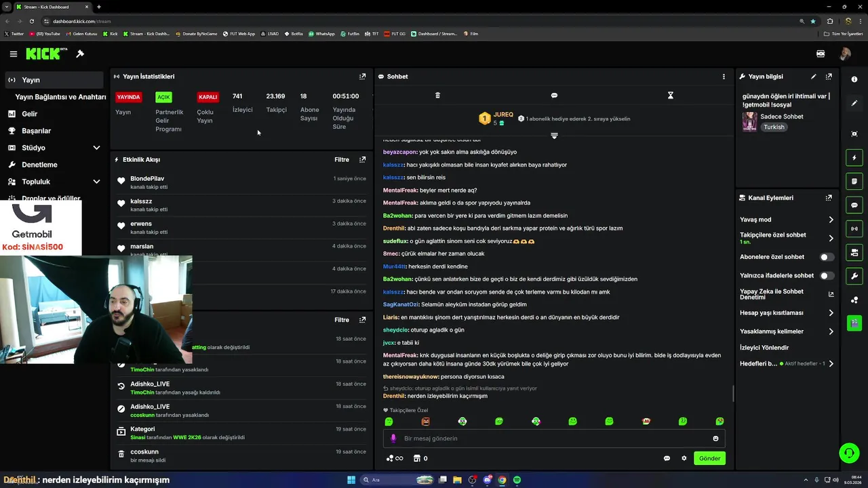Click the speech bubble icon in chat toolbar
868x488 pixels.
pyautogui.click(x=554, y=96)
